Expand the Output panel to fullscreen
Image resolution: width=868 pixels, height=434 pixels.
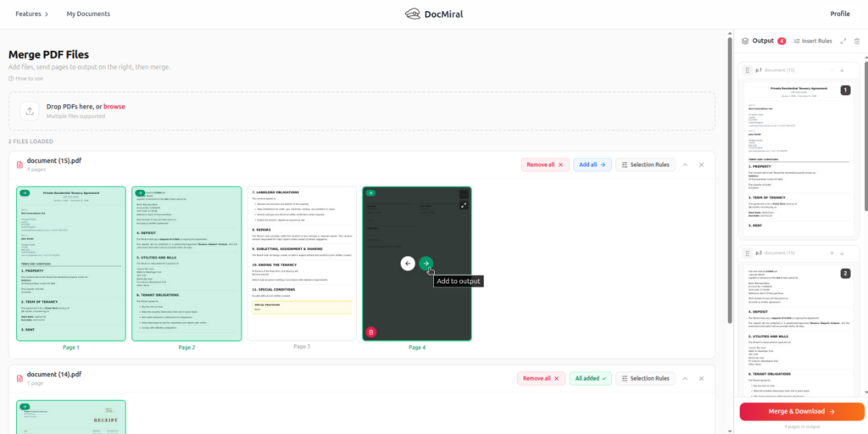click(x=843, y=41)
